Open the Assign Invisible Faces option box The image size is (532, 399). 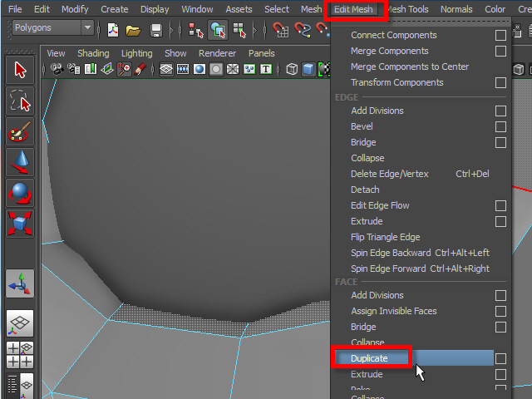coord(500,311)
